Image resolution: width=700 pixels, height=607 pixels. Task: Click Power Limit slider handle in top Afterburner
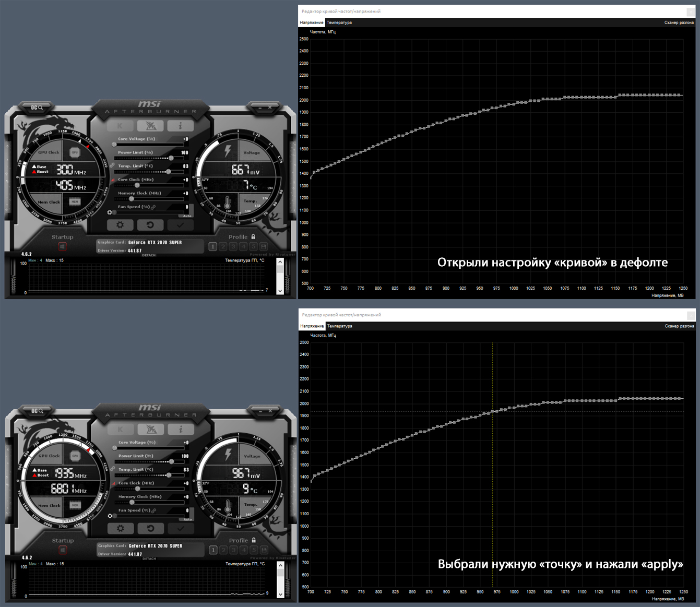tap(171, 158)
